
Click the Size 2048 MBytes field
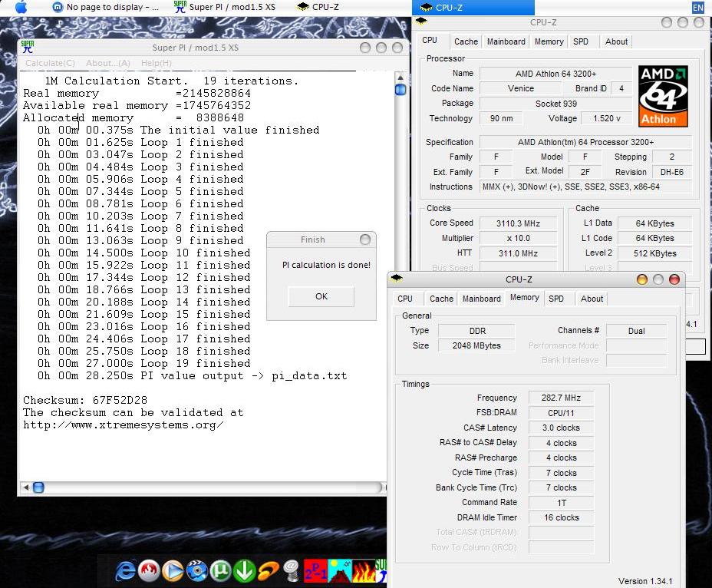476,345
